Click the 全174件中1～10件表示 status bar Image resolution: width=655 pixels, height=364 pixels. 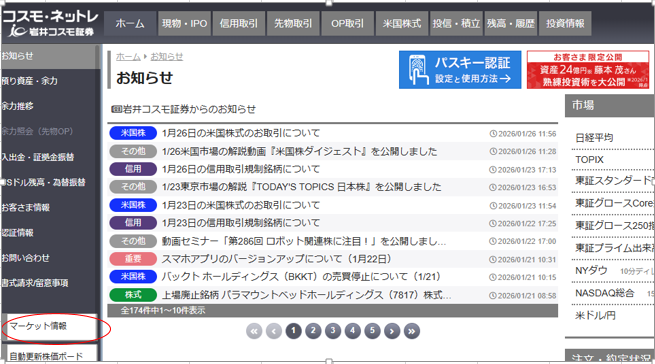point(333,311)
